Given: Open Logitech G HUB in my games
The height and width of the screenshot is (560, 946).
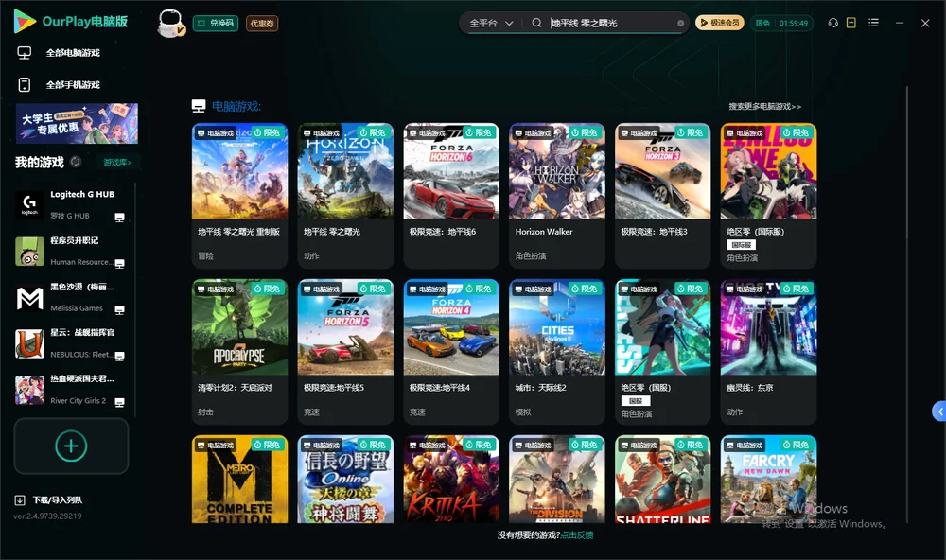Looking at the screenshot, I should (71, 205).
